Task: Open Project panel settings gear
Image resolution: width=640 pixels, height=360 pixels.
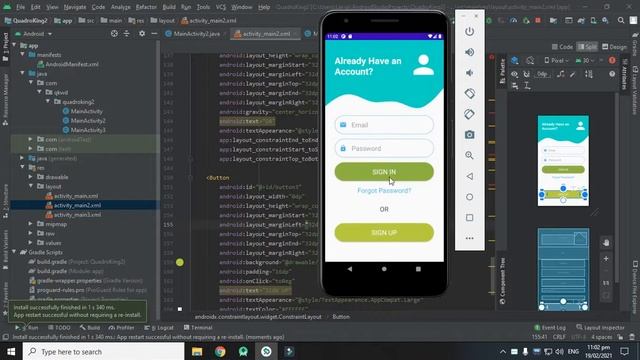Action: (x=142, y=33)
